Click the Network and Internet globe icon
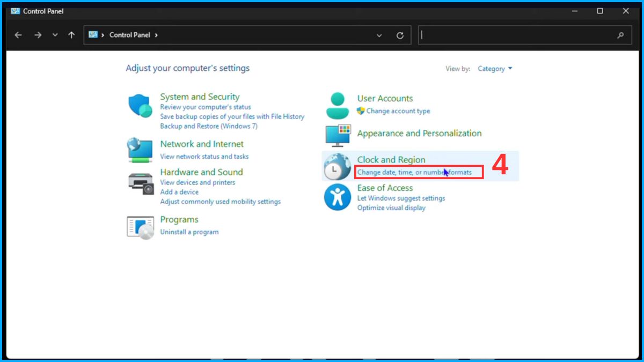This screenshot has height=362, width=644. point(140,150)
